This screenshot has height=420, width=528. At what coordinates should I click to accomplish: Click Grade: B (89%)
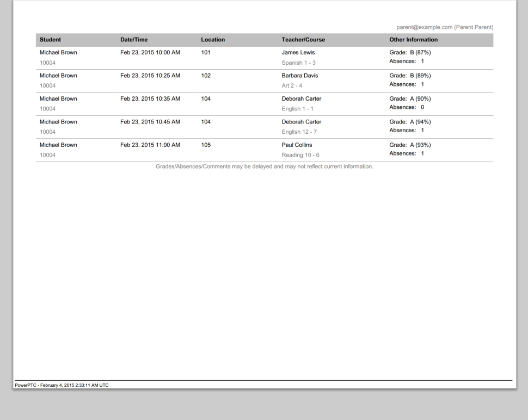(410, 76)
